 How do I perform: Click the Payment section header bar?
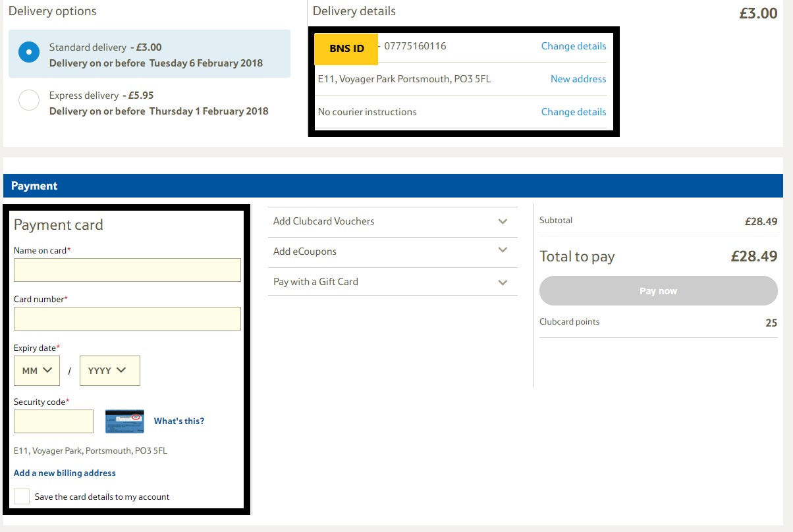[x=395, y=186]
